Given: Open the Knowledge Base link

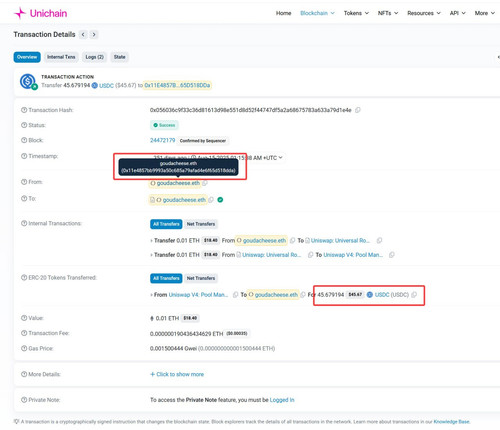Looking at the screenshot, I should (x=451, y=422).
